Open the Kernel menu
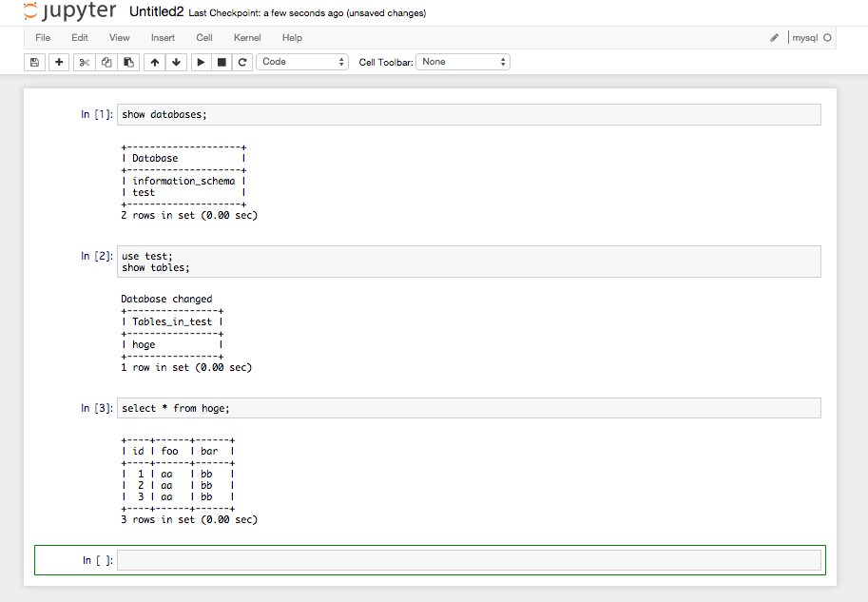The width and height of the screenshot is (868, 602). (x=247, y=38)
